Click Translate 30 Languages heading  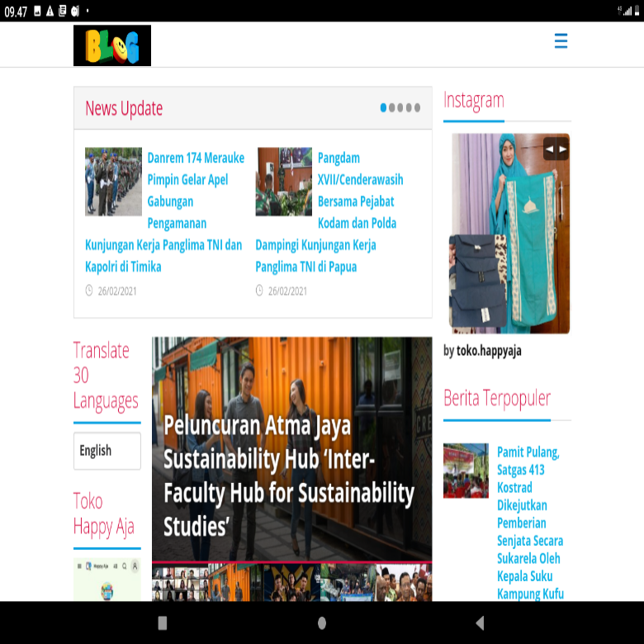(x=106, y=376)
